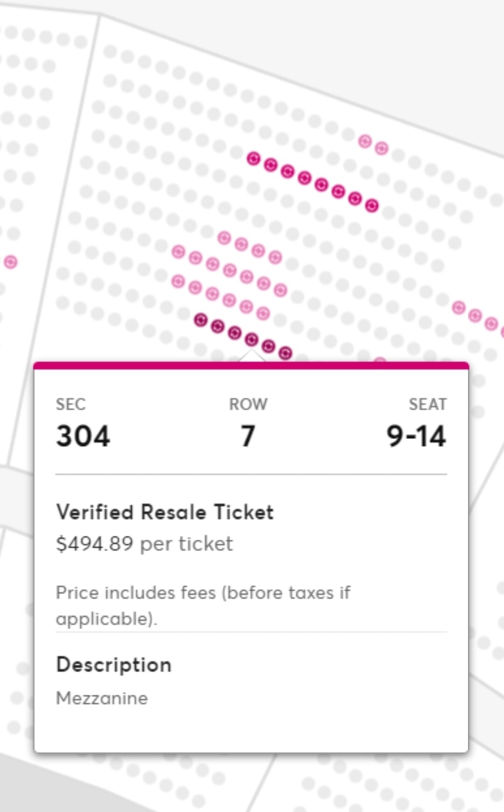Click leftmost of three pink seats at right edge
The image size is (504, 812).
pyautogui.click(x=459, y=308)
